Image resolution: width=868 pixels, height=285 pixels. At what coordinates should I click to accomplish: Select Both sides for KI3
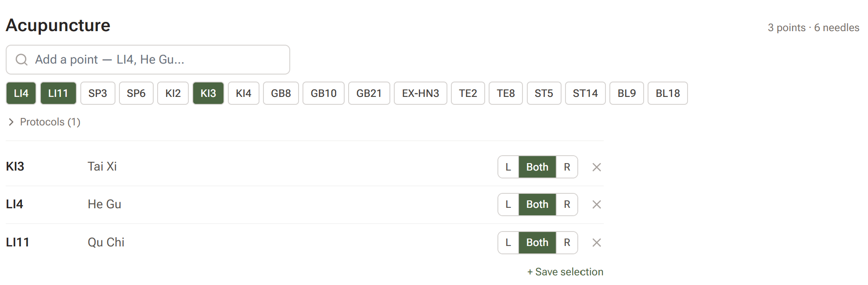coord(537,167)
